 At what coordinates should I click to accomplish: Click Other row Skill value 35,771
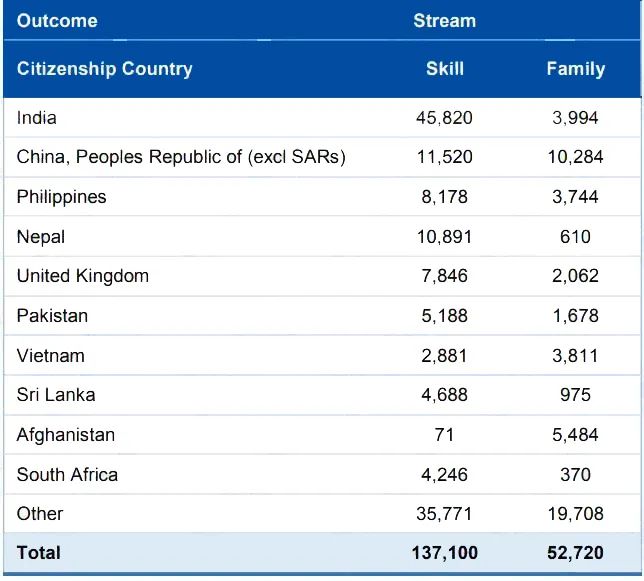(x=444, y=514)
